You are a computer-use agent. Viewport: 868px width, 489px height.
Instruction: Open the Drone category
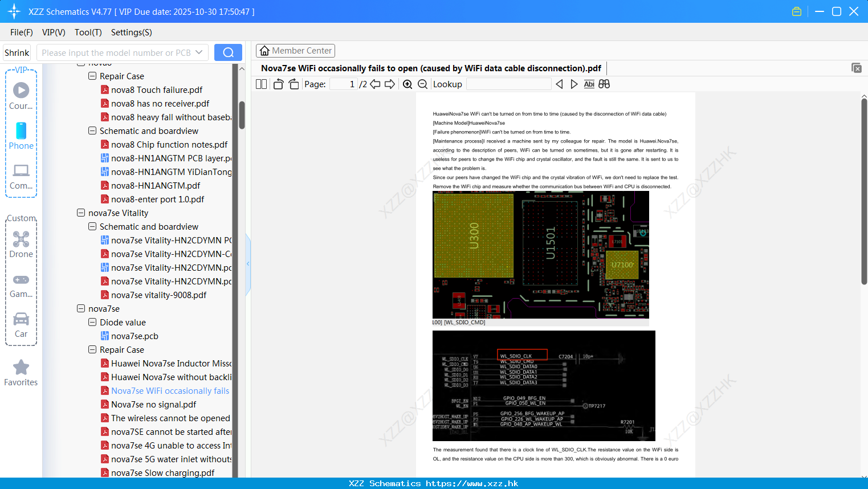[x=21, y=244]
